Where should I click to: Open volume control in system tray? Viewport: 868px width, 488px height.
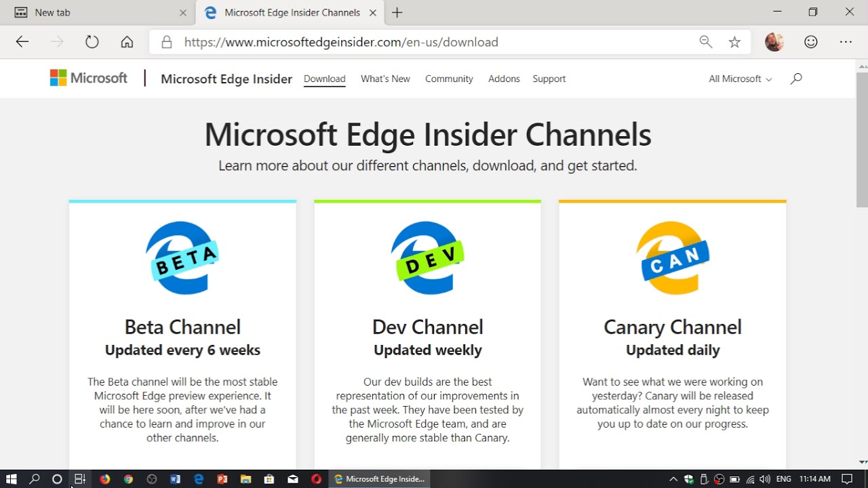[x=765, y=479]
